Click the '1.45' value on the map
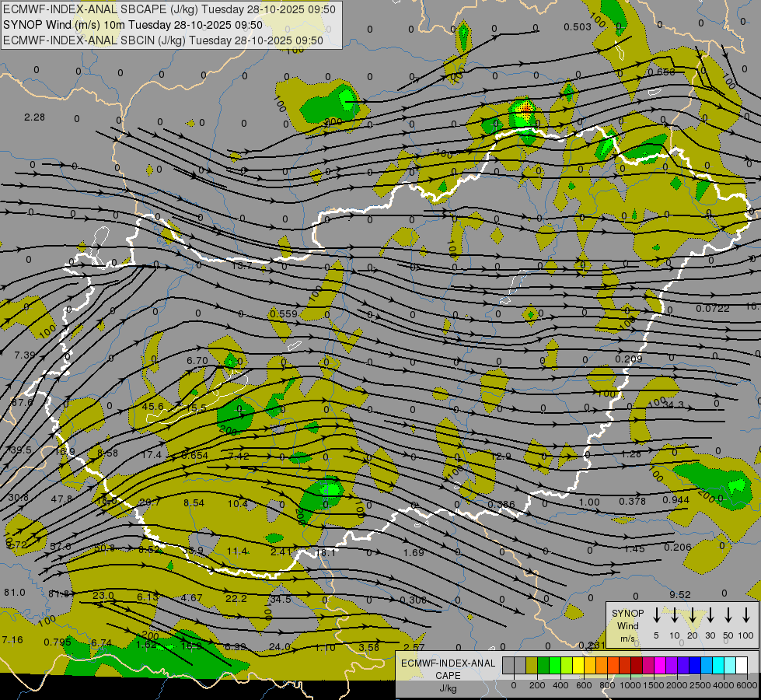The image size is (761, 700). 634,549
